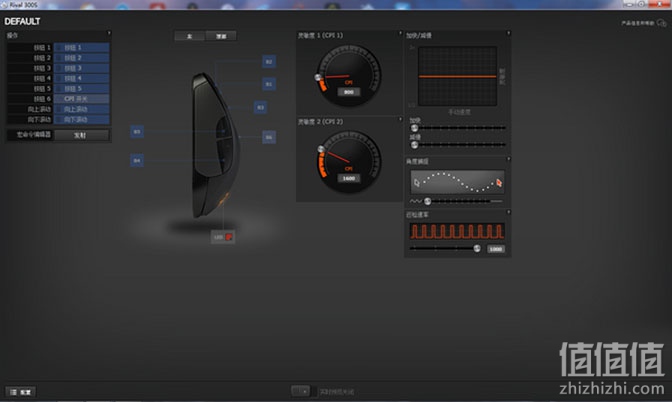Edit the assignment field for Button 1
The image size is (672, 402).
click(x=81, y=48)
